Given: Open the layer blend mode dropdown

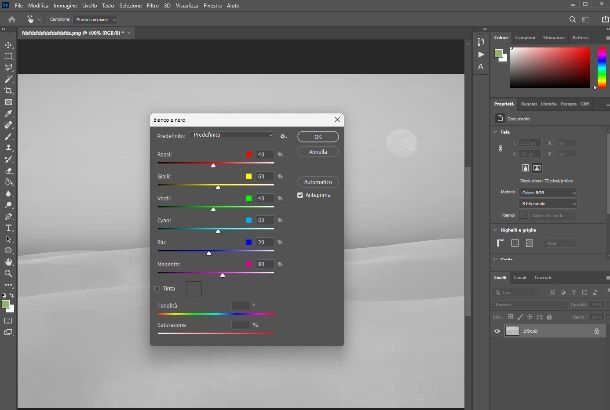Looking at the screenshot, I should (529, 305).
